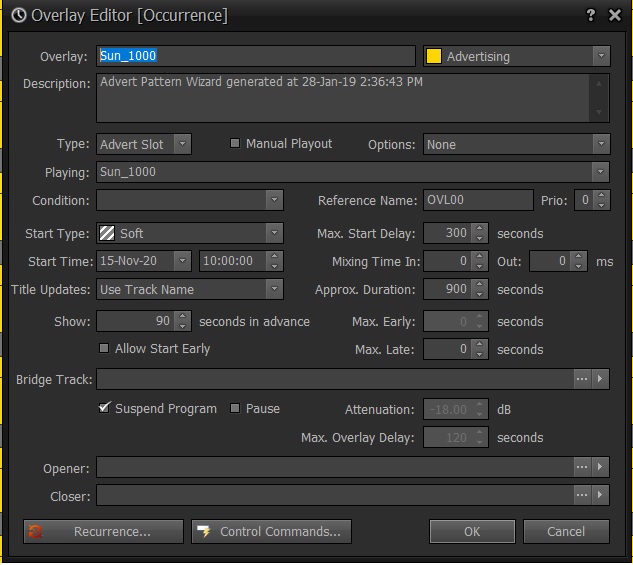Click the Reference Name input field
This screenshot has height=565, width=633.
(x=477, y=200)
